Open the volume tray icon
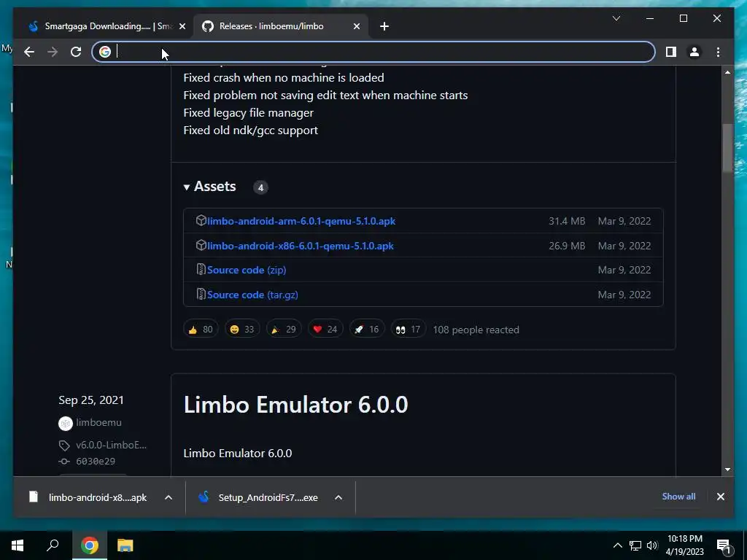747x560 pixels. tap(652, 545)
